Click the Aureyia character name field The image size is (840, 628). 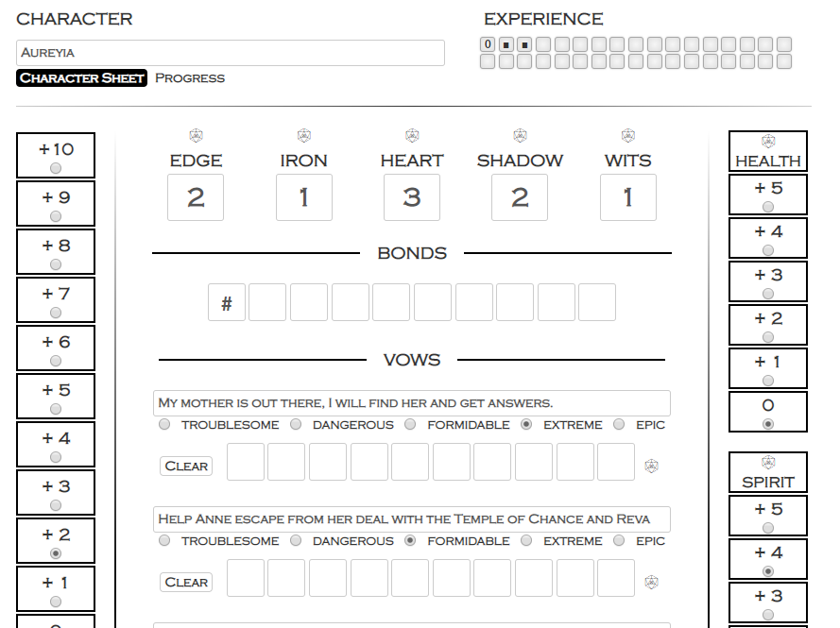[229, 53]
